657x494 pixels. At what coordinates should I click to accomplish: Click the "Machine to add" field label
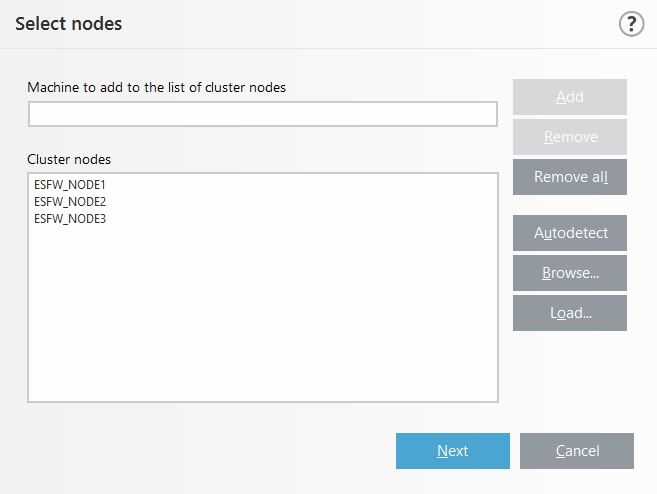pos(157,87)
